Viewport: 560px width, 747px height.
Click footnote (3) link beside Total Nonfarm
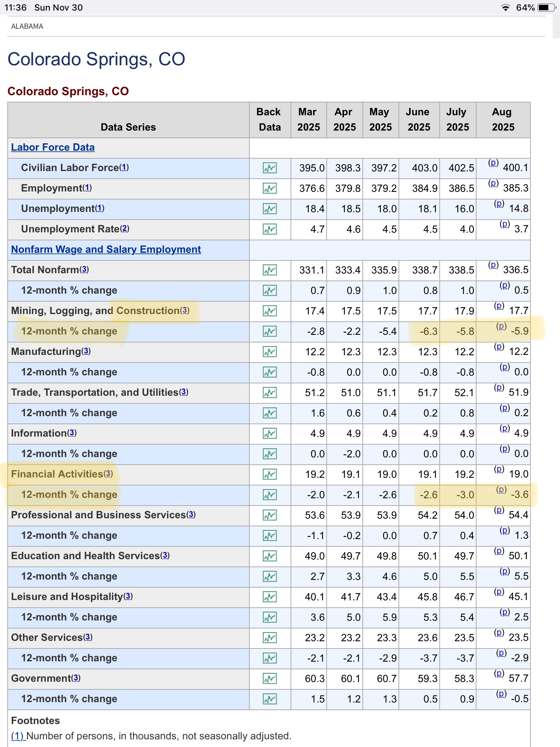pyautogui.click(x=84, y=270)
